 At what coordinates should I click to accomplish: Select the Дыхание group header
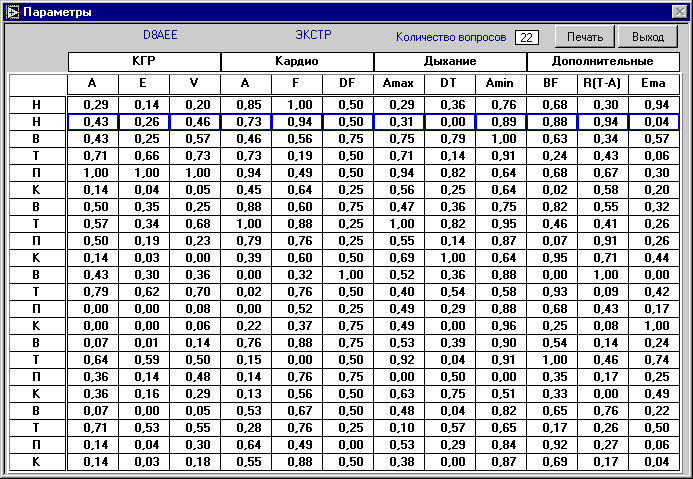450,61
